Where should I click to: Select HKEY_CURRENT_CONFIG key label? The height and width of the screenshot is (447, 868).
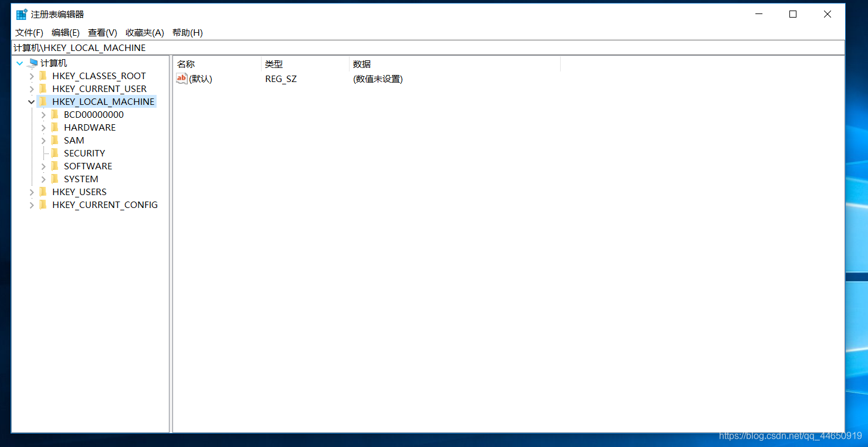(105, 205)
